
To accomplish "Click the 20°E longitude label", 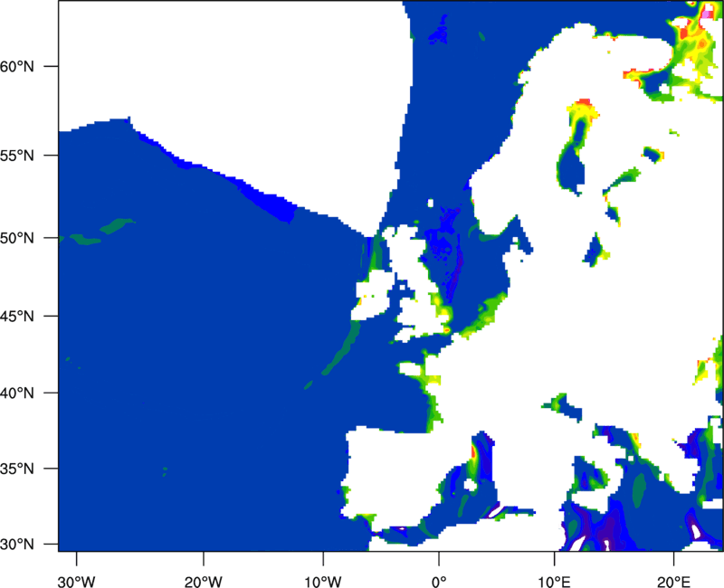I will [x=673, y=582].
